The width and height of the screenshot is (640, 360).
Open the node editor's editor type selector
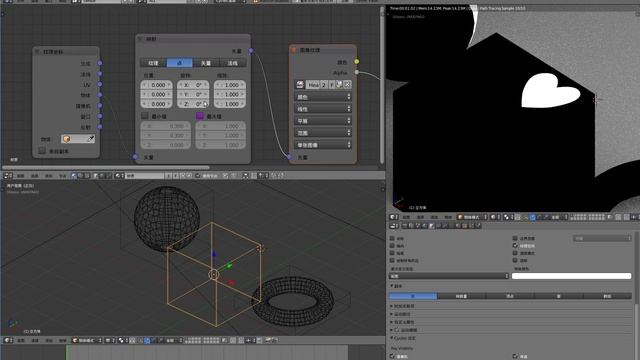point(7,176)
